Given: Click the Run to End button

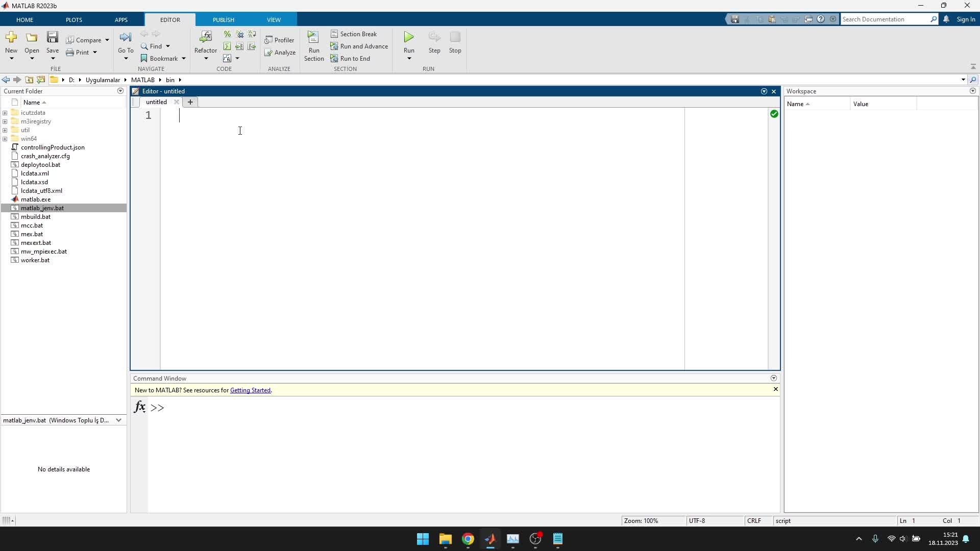Looking at the screenshot, I should [x=350, y=59].
